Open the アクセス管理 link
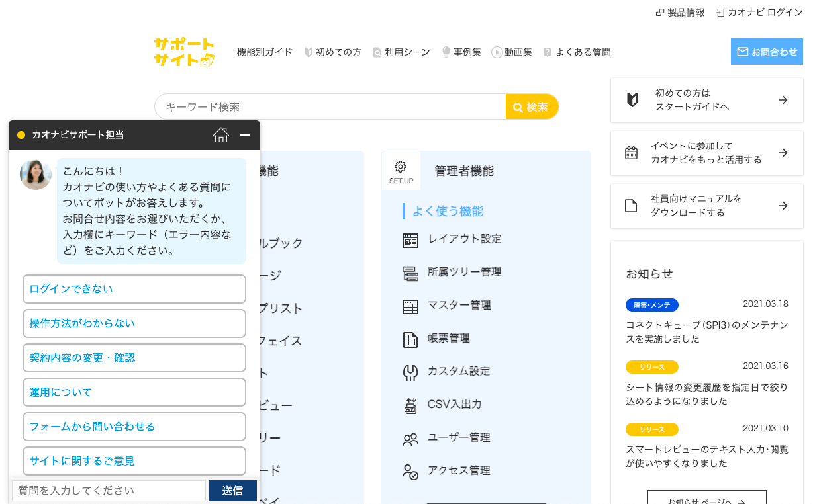The height and width of the screenshot is (504, 813). (x=459, y=470)
